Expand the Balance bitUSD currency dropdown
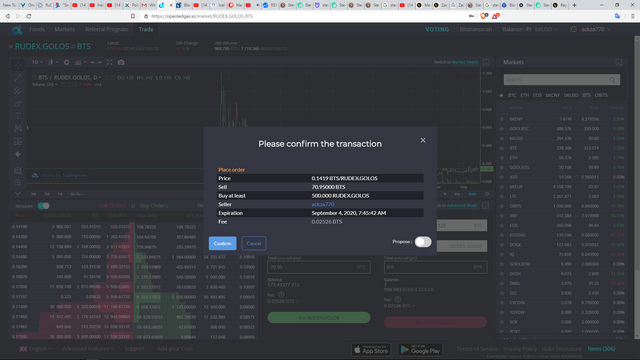The height and width of the screenshot is (360, 640). (x=546, y=29)
